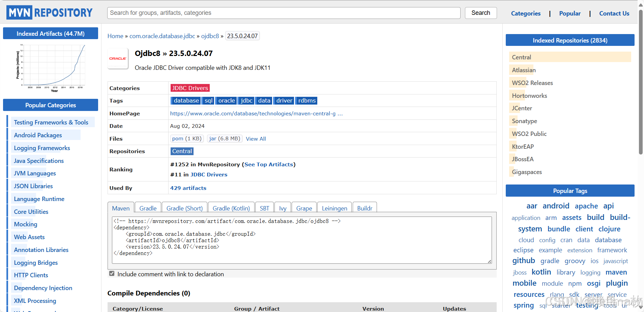This screenshot has width=644, height=312.
Task: Open JVM Languages category
Action: click(x=35, y=173)
